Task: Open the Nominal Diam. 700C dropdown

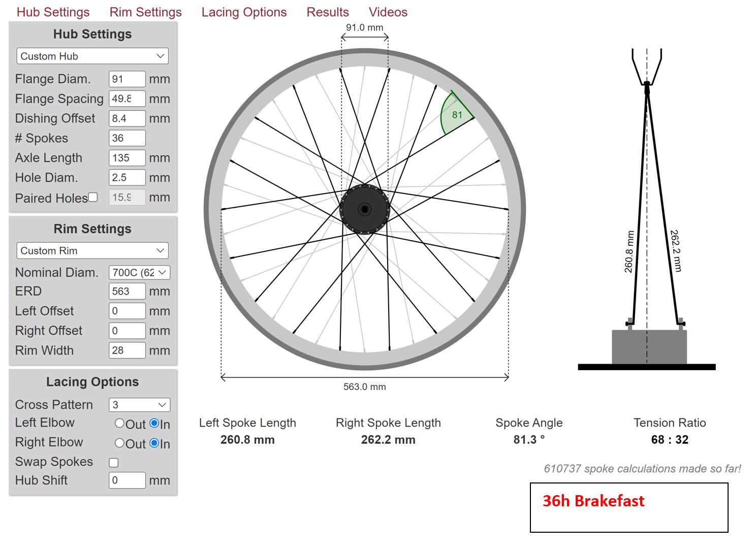Action: tap(139, 272)
